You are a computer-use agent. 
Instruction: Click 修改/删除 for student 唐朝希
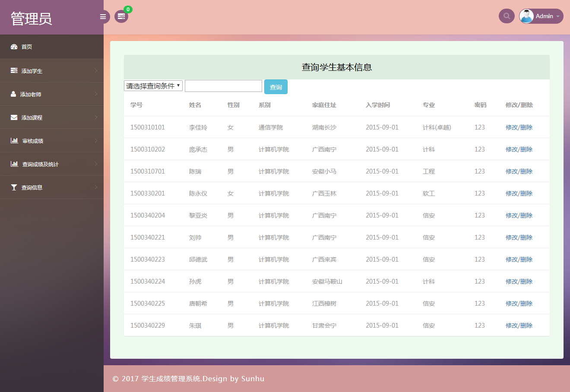pyautogui.click(x=519, y=303)
